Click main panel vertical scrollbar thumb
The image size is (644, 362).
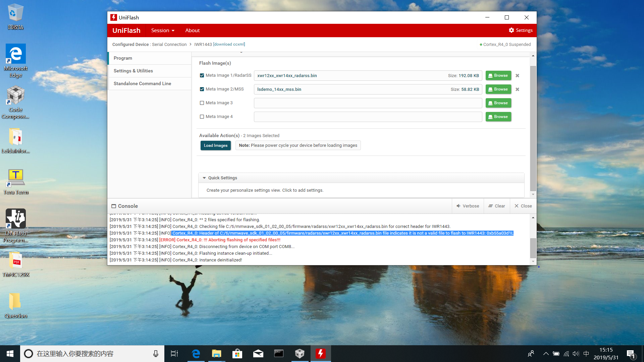[533, 129]
